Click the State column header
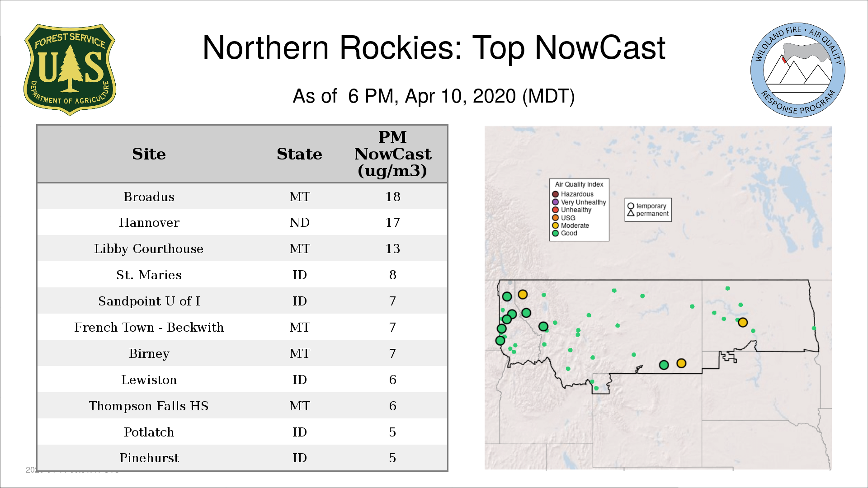 (x=299, y=154)
